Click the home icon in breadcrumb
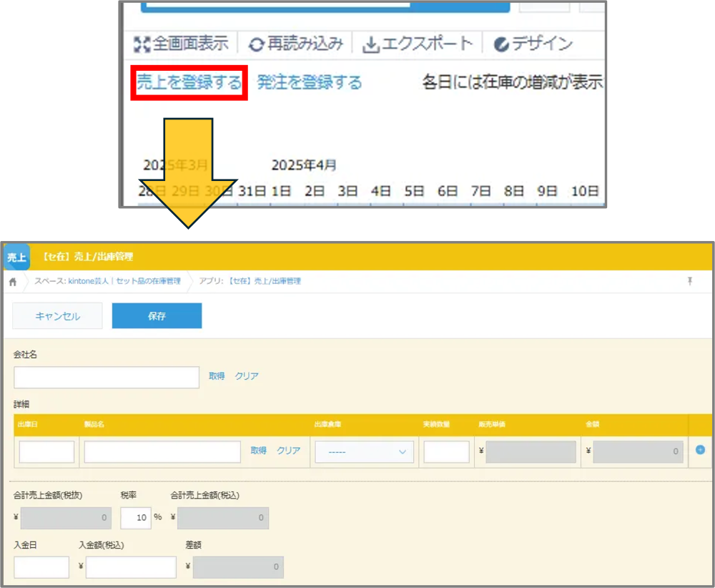The height and width of the screenshot is (588, 715). click(x=13, y=282)
